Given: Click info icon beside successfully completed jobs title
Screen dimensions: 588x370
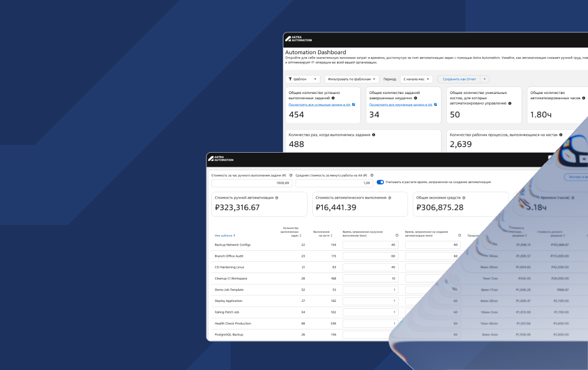Looking at the screenshot, I should [333, 98].
